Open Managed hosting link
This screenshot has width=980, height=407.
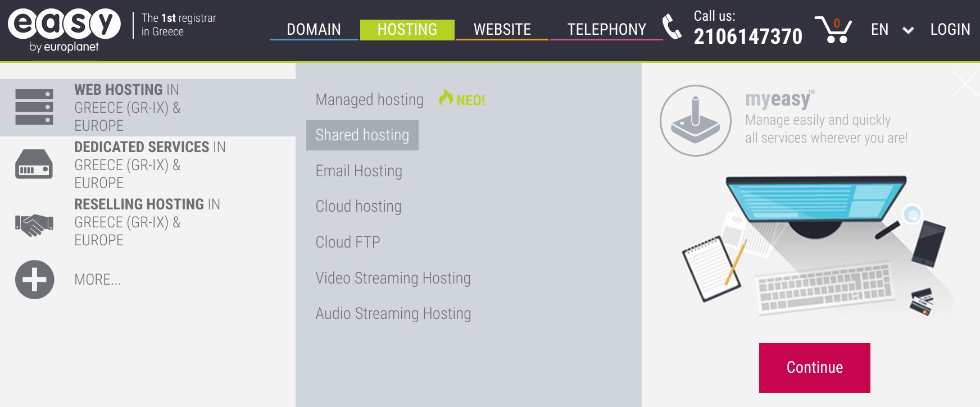click(370, 100)
